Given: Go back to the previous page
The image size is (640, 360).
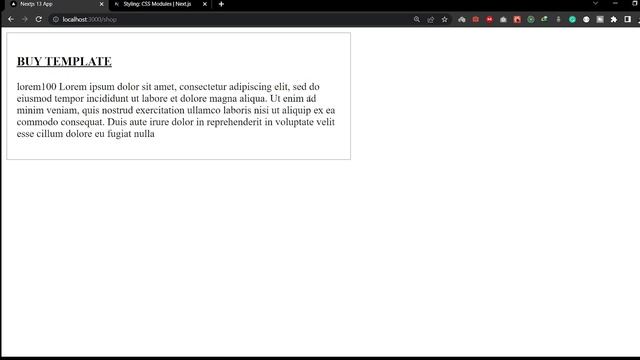Looking at the screenshot, I should [11, 19].
